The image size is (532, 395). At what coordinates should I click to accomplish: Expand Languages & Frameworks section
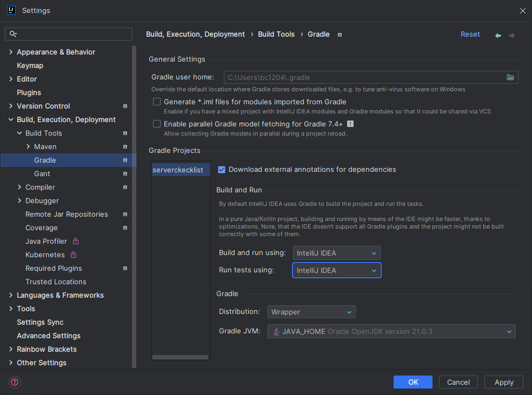coord(11,296)
